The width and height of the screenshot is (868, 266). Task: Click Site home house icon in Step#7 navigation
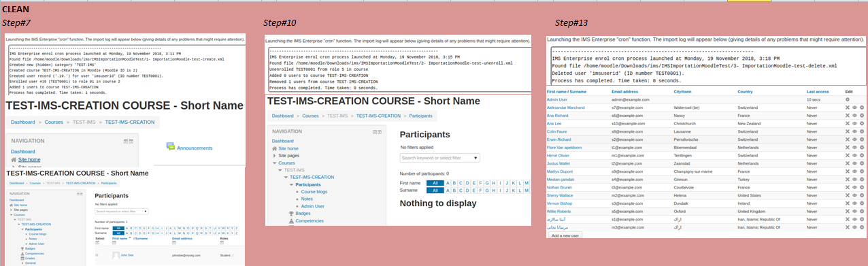(14, 159)
